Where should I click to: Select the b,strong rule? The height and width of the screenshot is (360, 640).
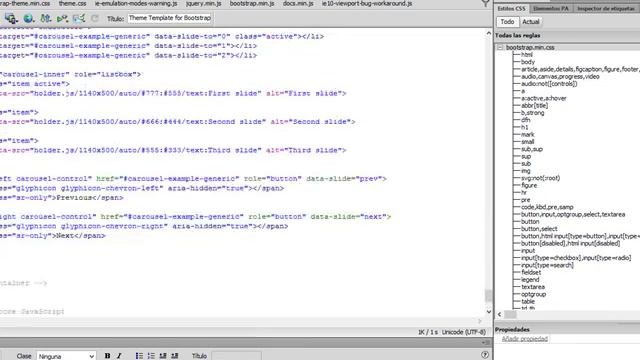(x=532, y=113)
